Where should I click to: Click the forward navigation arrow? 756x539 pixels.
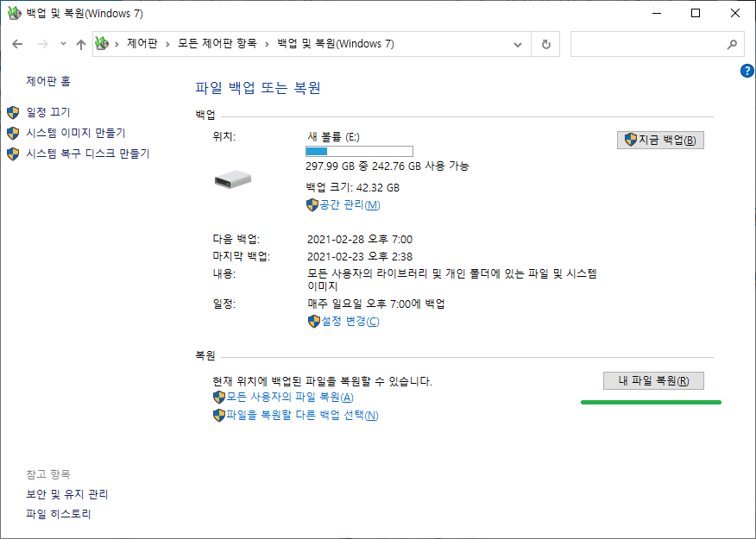[43, 44]
